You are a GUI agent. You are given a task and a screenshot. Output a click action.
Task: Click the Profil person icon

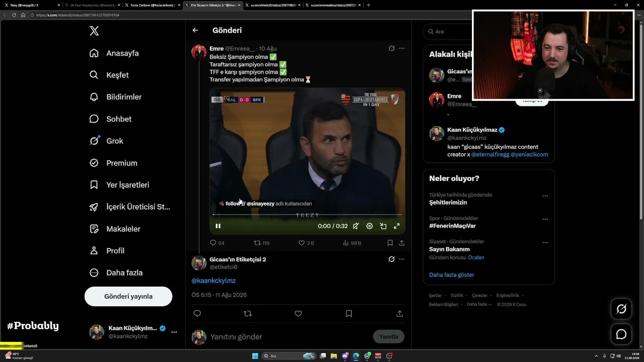(x=94, y=250)
